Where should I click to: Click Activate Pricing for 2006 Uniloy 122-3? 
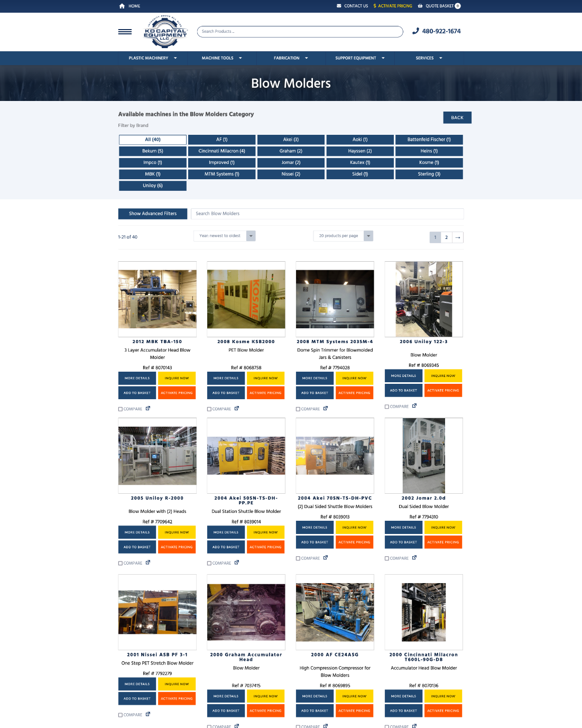tap(443, 390)
